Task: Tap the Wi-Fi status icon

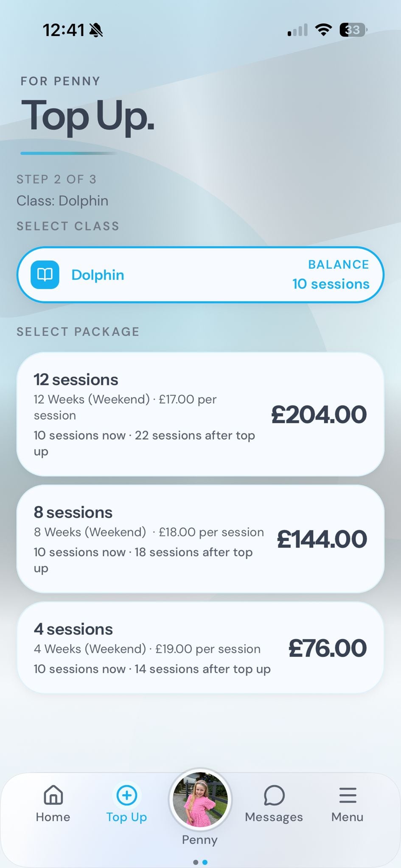Action: tap(323, 30)
